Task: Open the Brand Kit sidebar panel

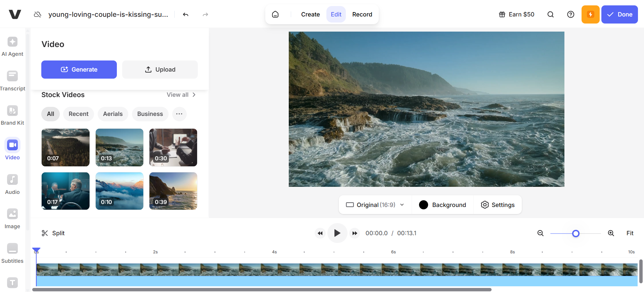Action: 12,115
